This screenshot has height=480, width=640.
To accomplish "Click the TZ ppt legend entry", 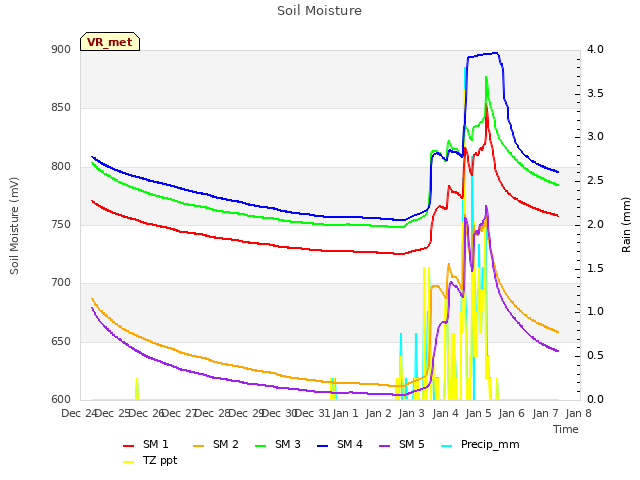I will [150, 460].
